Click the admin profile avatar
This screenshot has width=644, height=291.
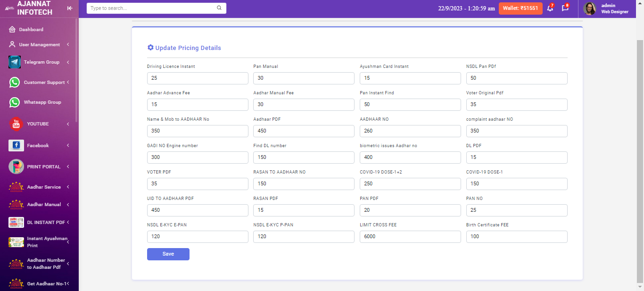[590, 8]
